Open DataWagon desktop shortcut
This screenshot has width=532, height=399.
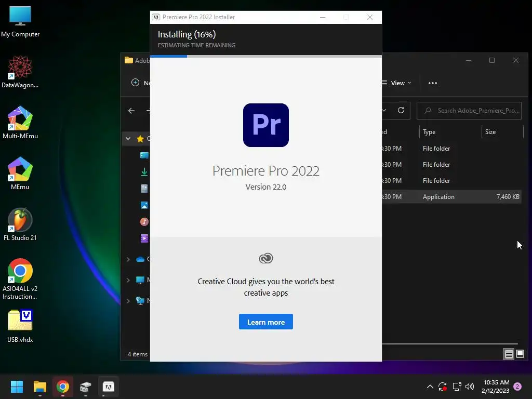pyautogui.click(x=20, y=72)
